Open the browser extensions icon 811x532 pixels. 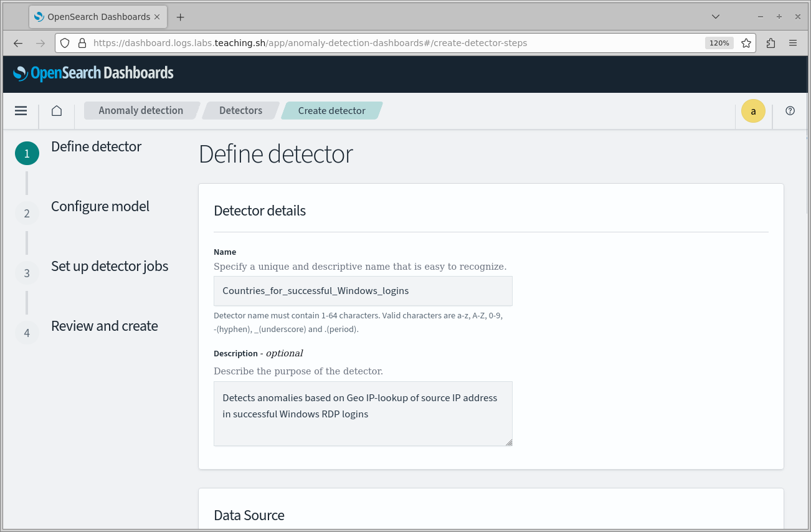coord(771,43)
